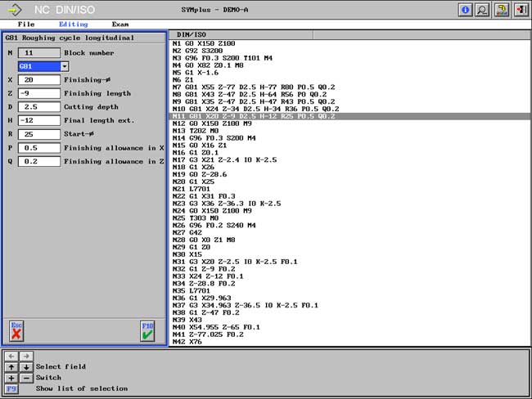Expand the G81 cycle dropdown arrow

click(x=64, y=65)
